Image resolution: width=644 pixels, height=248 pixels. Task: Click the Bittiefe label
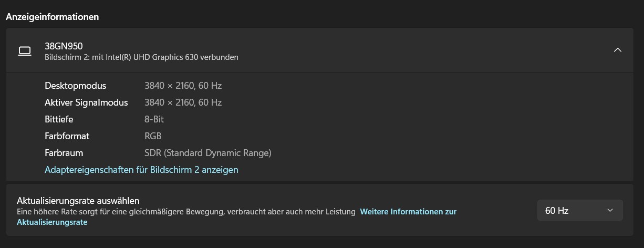(59, 119)
